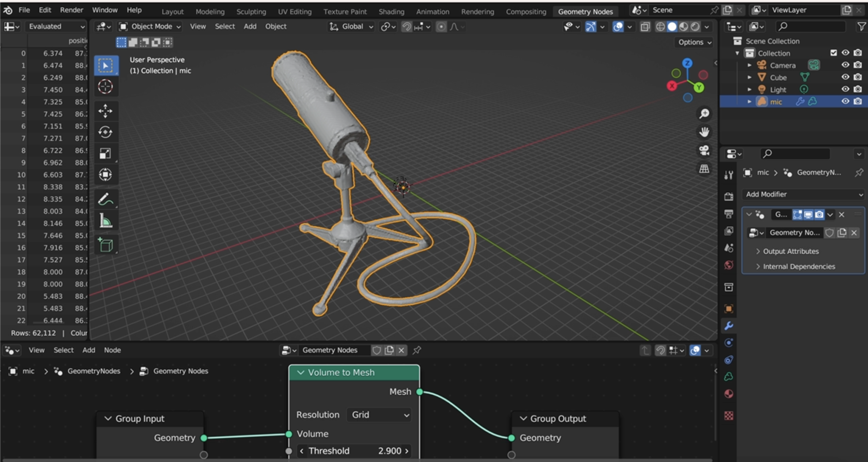The height and width of the screenshot is (462, 868).
Task: Select the Measure tool in toolbar
Action: click(x=105, y=221)
